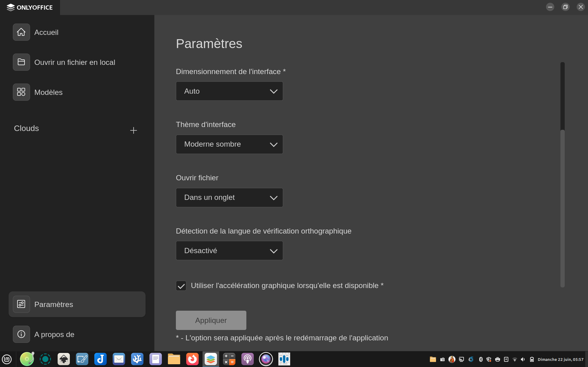This screenshot has height=367, width=588.
Task: Expand the interface scaling Auto dropdown
Action: tap(229, 91)
